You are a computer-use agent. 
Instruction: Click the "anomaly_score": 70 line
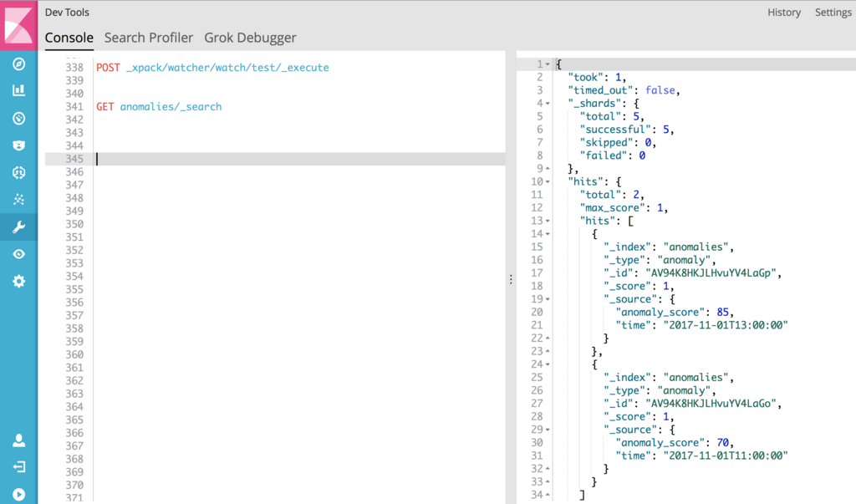tap(675, 443)
